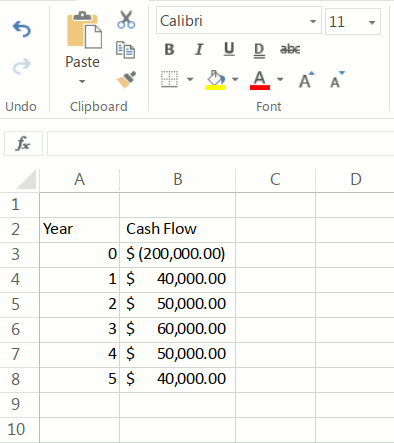Open the font size 11 dropdown
Image resolution: width=394 pixels, height=443 pixels.
(x=372, y=22)
